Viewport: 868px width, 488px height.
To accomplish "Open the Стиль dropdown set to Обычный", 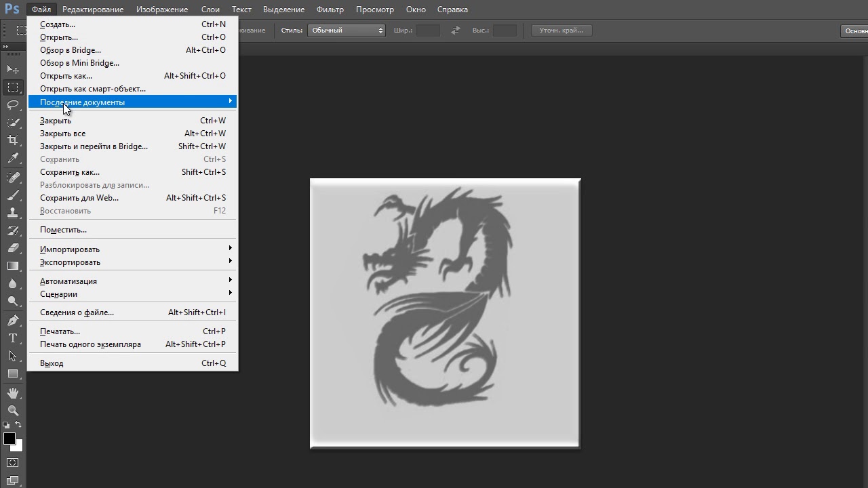I will tap(347, 30).
